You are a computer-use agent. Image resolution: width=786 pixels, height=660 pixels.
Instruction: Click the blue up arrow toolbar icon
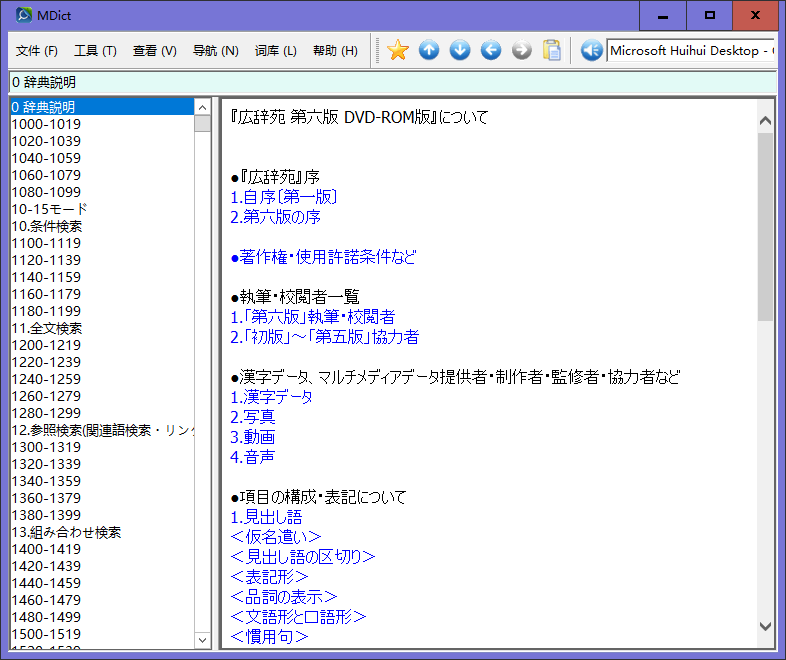pyautogui.click(x=429, y=50)
